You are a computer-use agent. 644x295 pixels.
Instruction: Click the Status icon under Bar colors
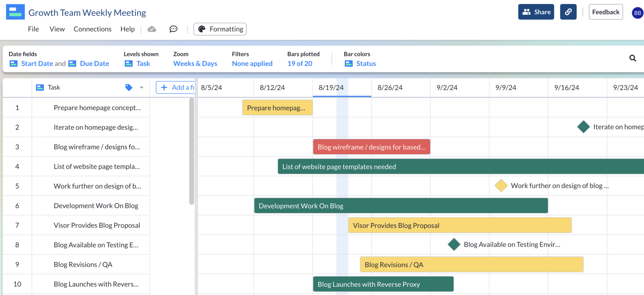pyautogui.click(x=349, y=63)
